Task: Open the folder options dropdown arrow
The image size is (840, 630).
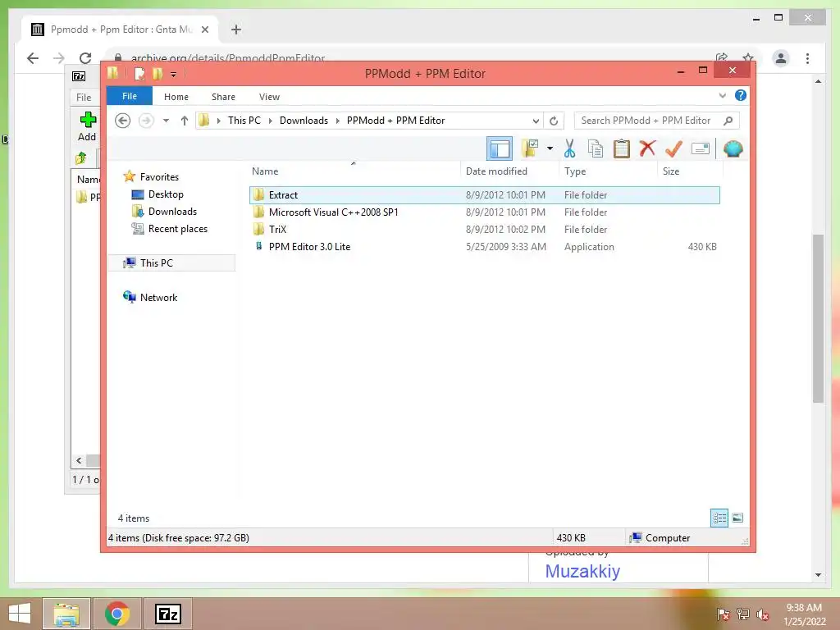Action: click(550, 148)
